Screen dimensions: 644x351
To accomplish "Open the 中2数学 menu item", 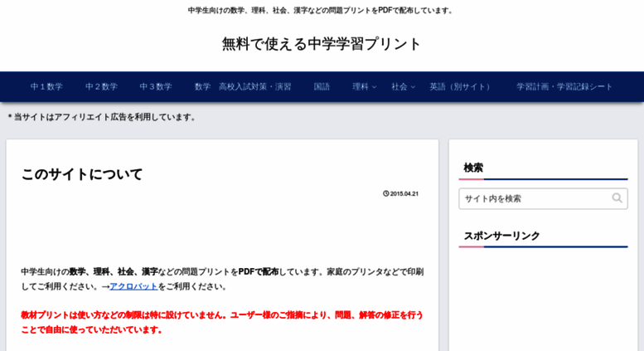I will (x=101, y=87).
